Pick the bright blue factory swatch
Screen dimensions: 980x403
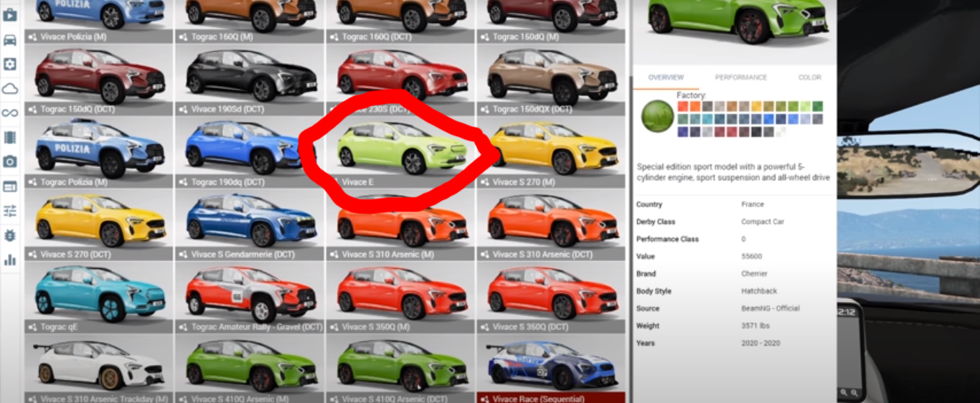tap(769, 119)
